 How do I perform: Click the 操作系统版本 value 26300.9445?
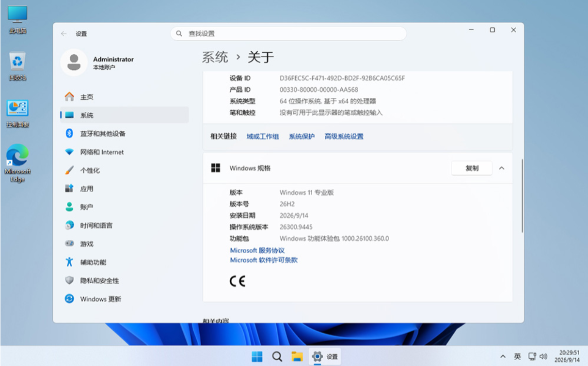(296, 227)
